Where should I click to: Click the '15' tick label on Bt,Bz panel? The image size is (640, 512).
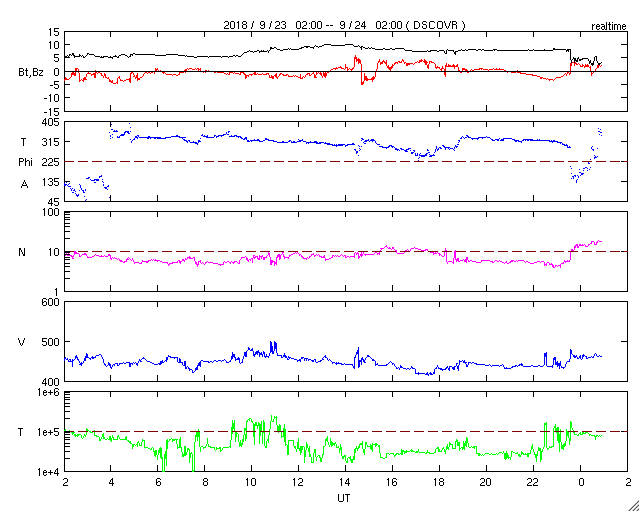coord(55,32)
